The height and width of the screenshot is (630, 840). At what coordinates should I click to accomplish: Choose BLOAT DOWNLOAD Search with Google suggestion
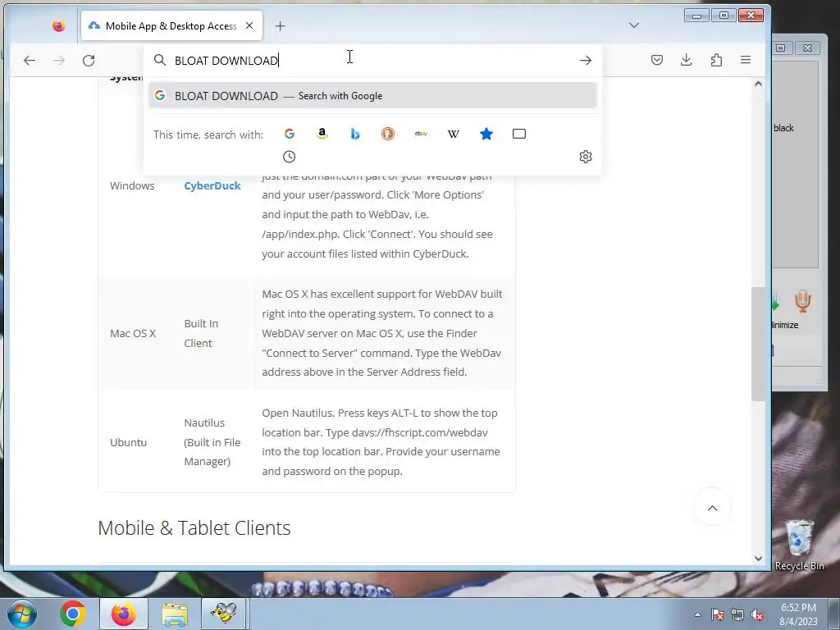coord(372,96)
